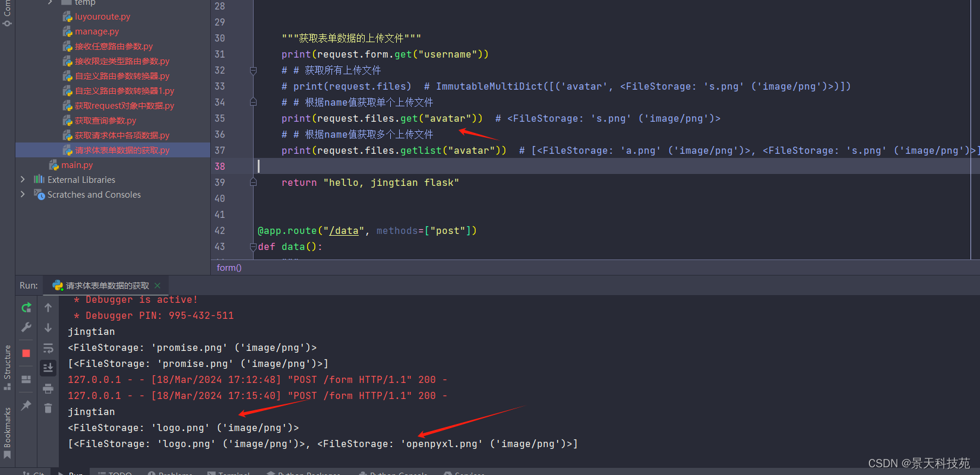Screen dimensions: 980x475
Task: Close the 请求体表单数据的获取 run tab
Action: point(157,286)
